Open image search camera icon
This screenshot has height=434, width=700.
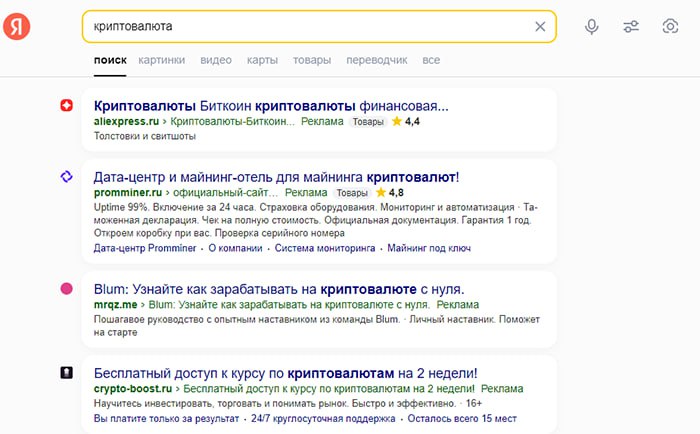(x=670, y=26)
